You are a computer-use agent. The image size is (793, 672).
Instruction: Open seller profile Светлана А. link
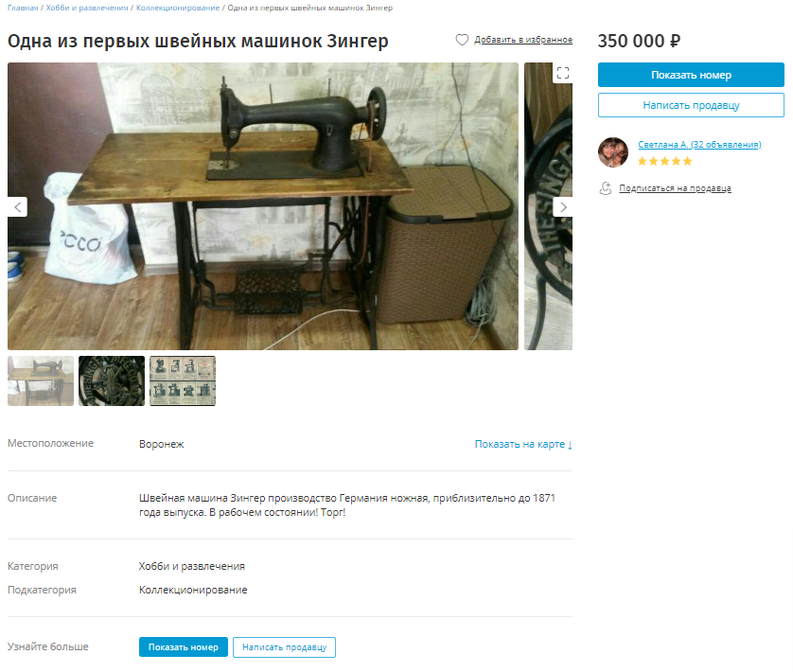pos(699,144)
